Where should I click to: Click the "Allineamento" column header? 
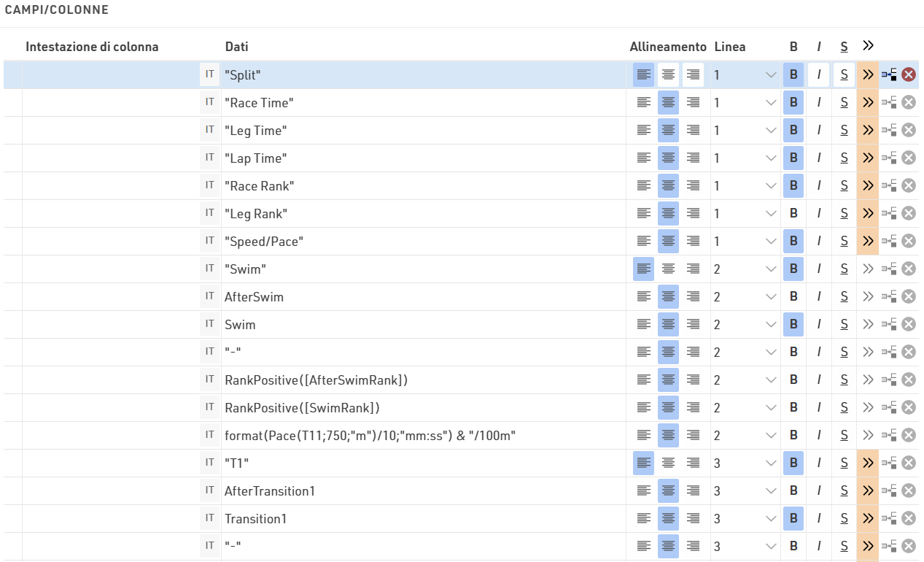[668, 47]
